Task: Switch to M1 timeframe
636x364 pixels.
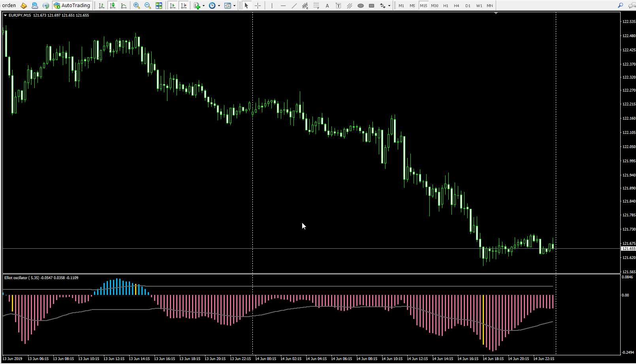Action: pos(401,6)
